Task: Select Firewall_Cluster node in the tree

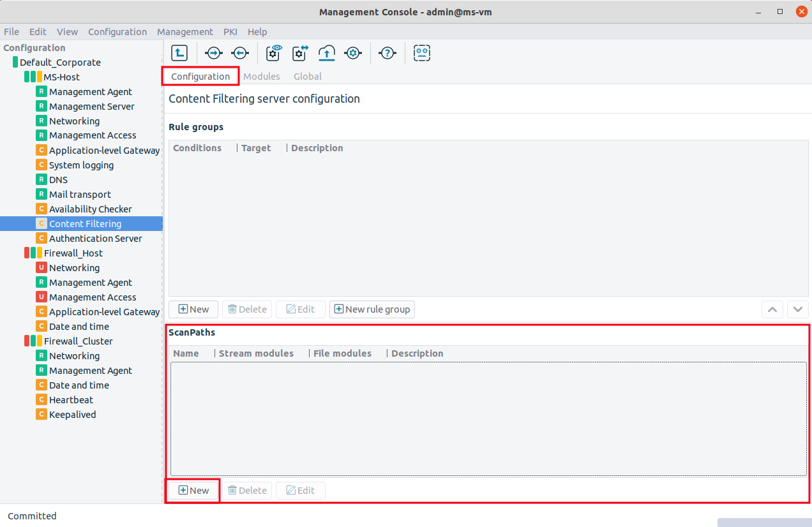Action: point(79,341)
